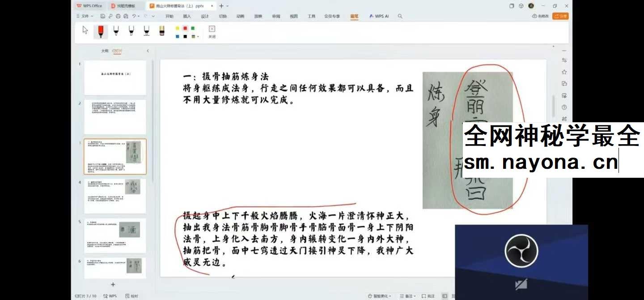Select slide 4 thumbnail
Viewport: 644px width, 300px height.
click(115, 196)
